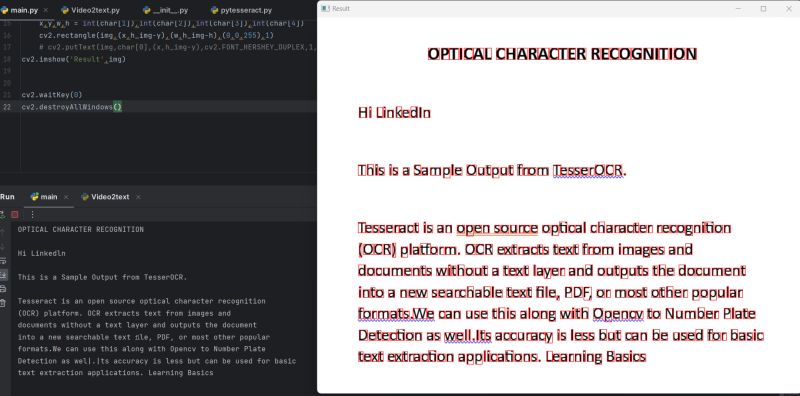Place cursor on the cv2.waitKey(0) line
This screenshot has width=800, height=396.
click(x=52, y=95)
